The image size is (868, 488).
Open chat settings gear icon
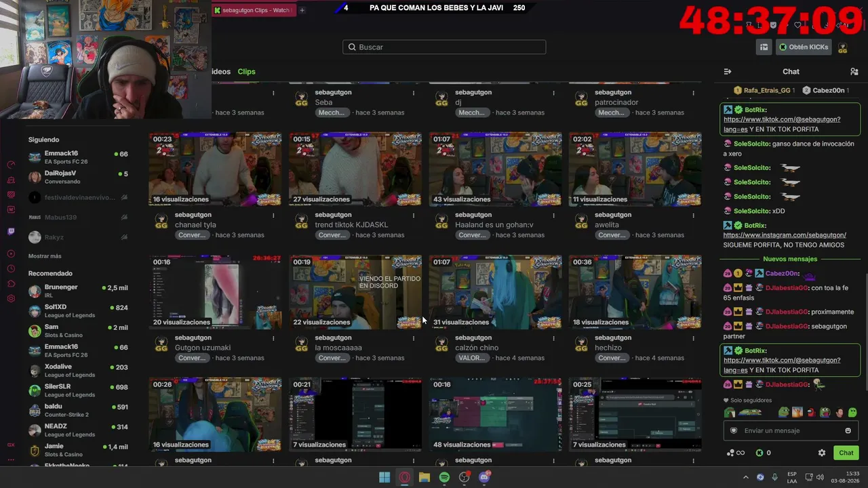[x=822, y=453]
